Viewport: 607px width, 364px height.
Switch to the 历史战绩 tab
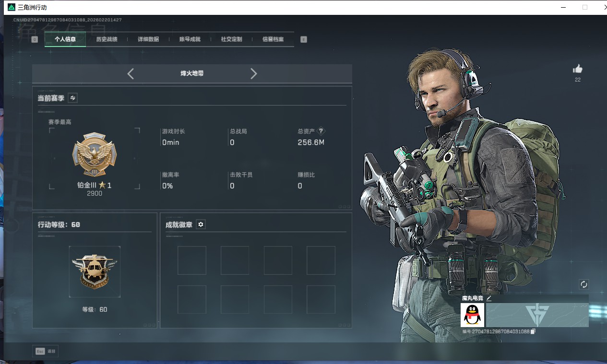[107, 39]
